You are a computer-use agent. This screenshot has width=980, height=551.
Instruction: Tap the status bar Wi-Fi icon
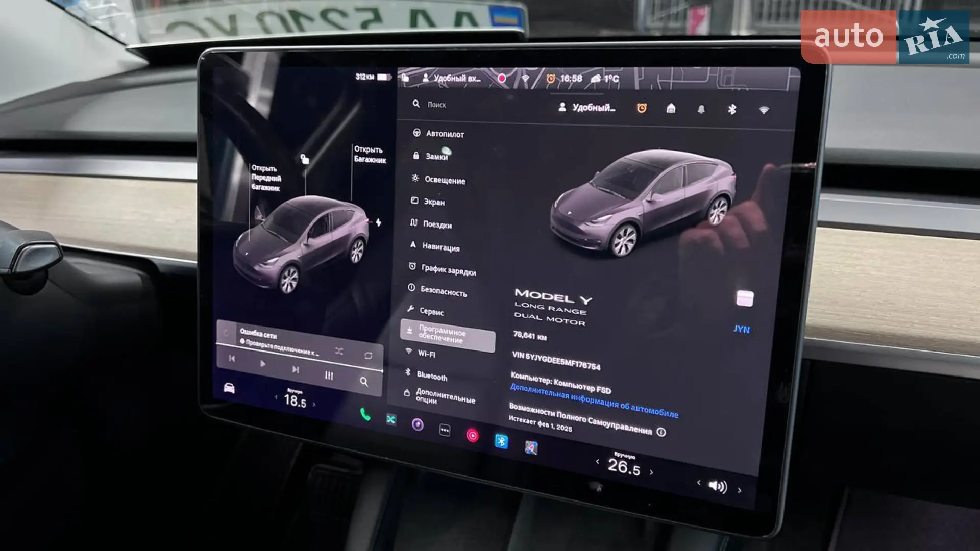[525, 79]
